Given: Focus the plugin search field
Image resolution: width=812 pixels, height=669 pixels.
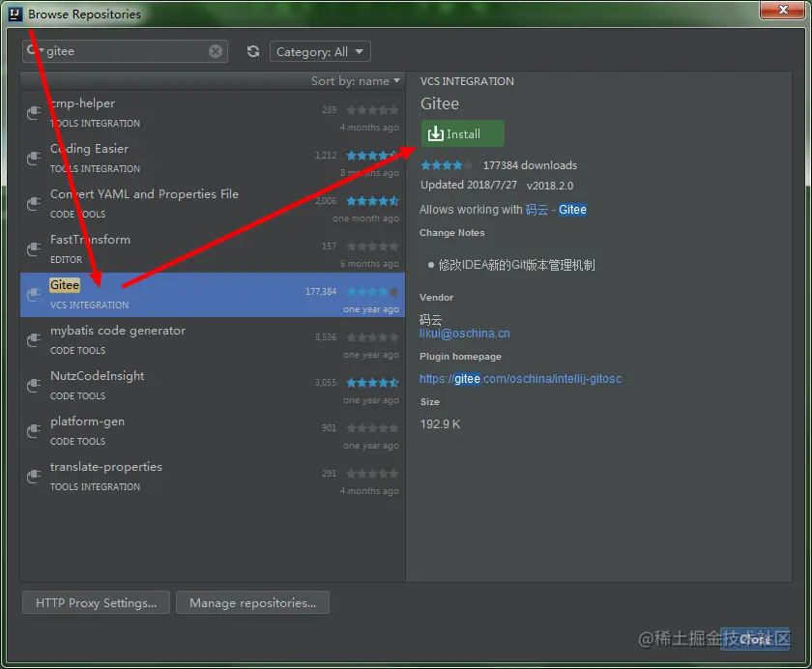Looking at the screenshot, I should click(x=126, y=51).
